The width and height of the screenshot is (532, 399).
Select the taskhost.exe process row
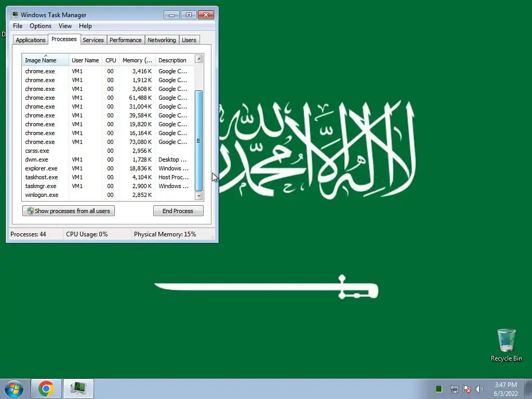[108, 177]
